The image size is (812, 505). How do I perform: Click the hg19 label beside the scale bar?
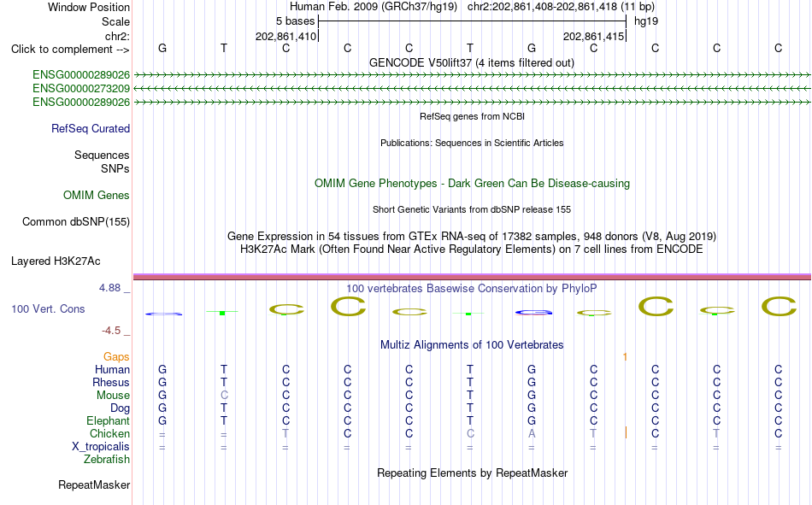tap(646, 21)
